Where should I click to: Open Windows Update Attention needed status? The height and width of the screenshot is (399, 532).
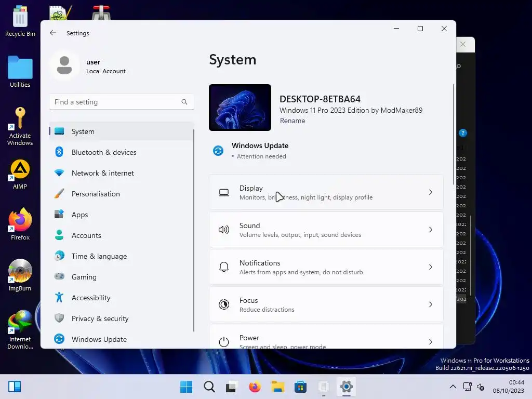251,151
